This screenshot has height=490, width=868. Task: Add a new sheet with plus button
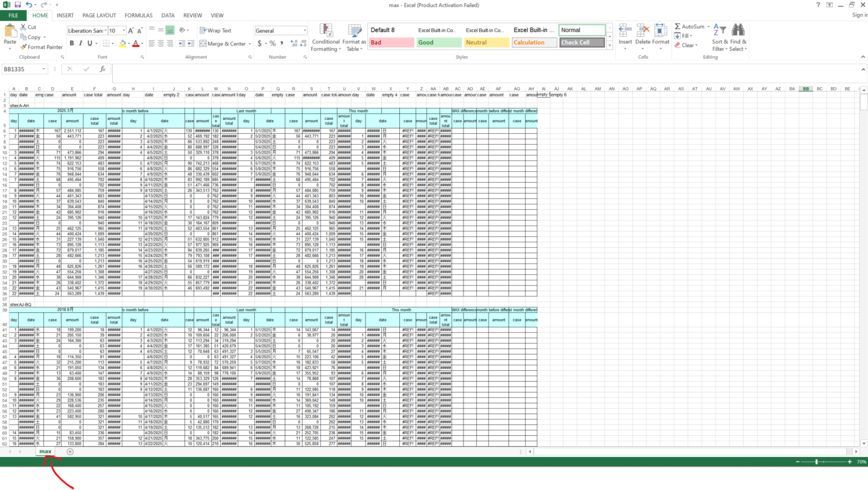pyautogui.click(x=70, y=451)
